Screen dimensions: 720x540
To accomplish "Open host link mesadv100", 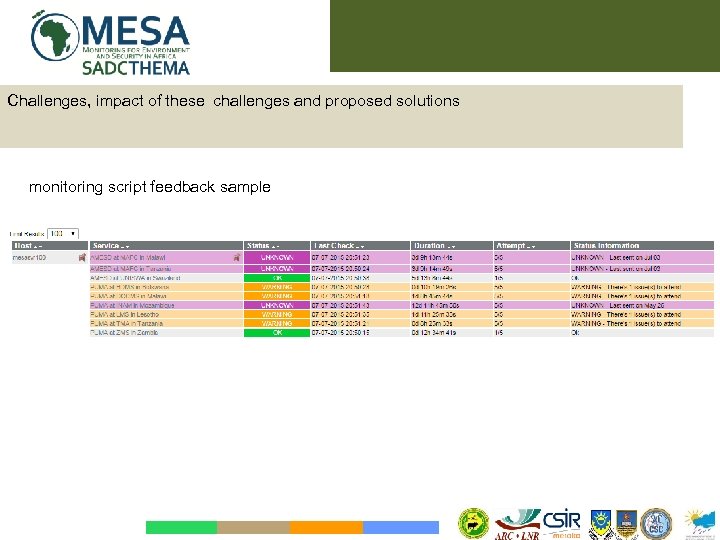I will 29,258.
